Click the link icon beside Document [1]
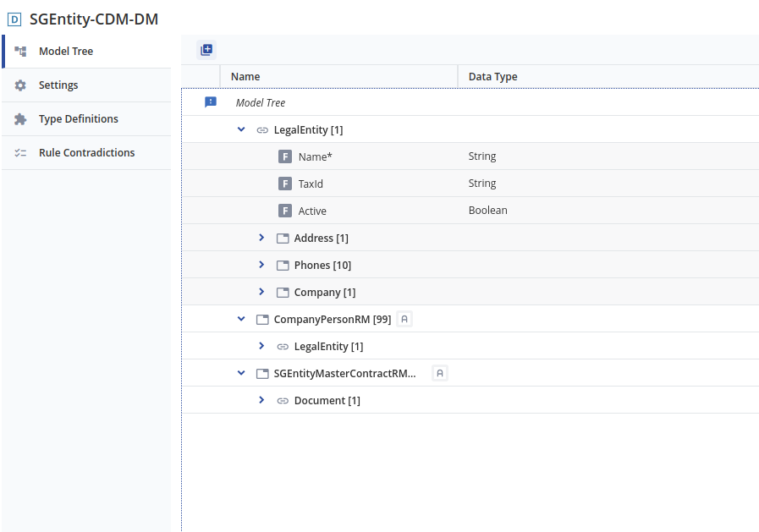759x532 pixels. coord(283,401)
